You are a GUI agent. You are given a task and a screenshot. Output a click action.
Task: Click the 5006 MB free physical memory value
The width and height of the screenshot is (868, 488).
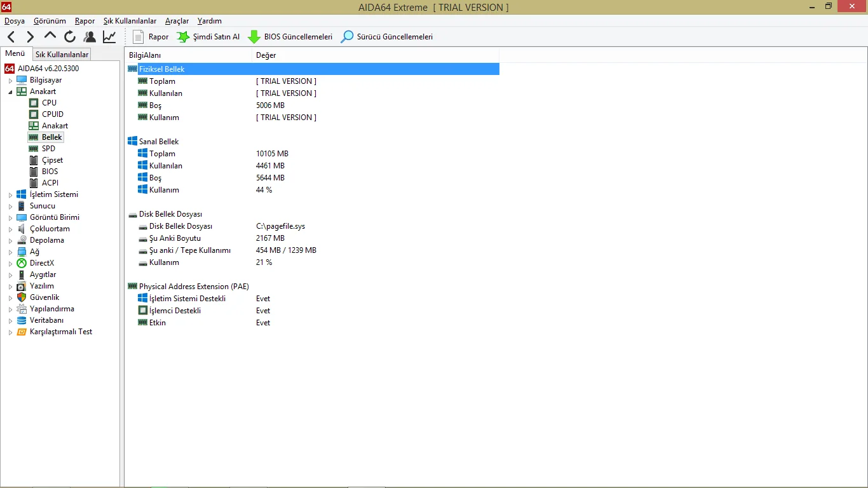pos(270,105)
